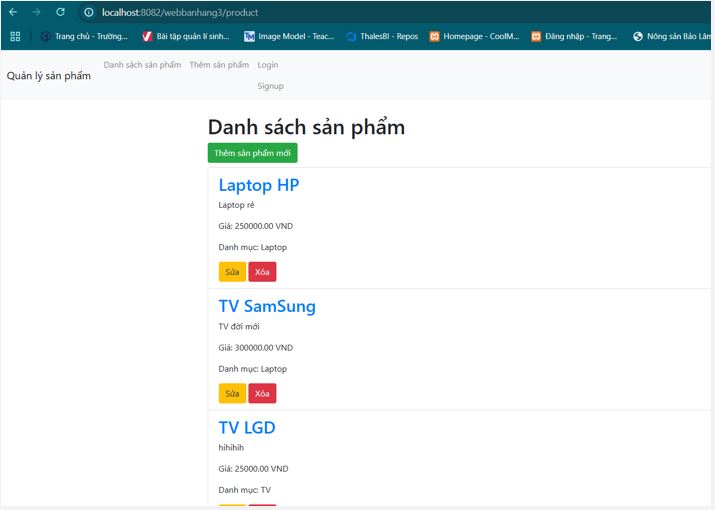Screen dimensions: 715x510
Task: View site information icon beside the URL
Action: 89,12
